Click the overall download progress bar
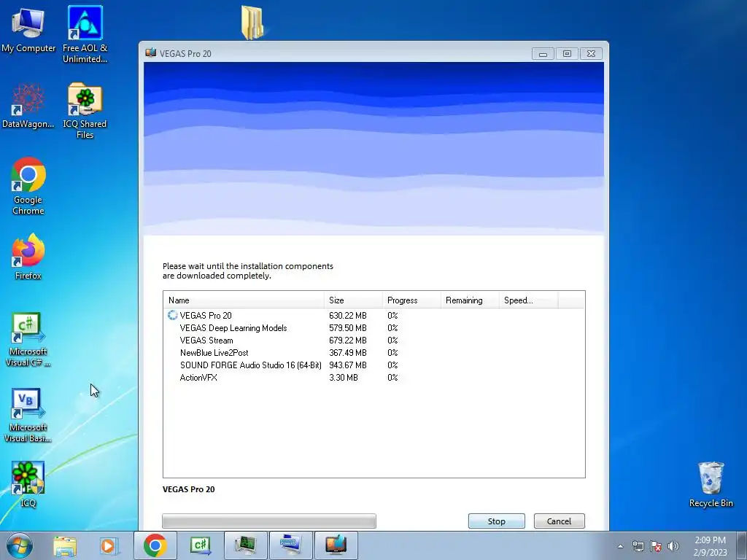 (x=269, y=521)
